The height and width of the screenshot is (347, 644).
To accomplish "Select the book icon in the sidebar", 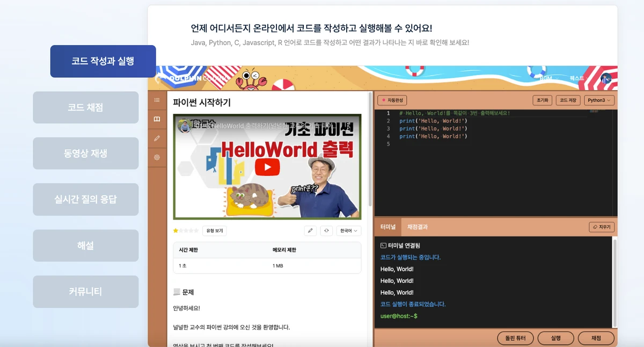I will click(x=157, y=119).
